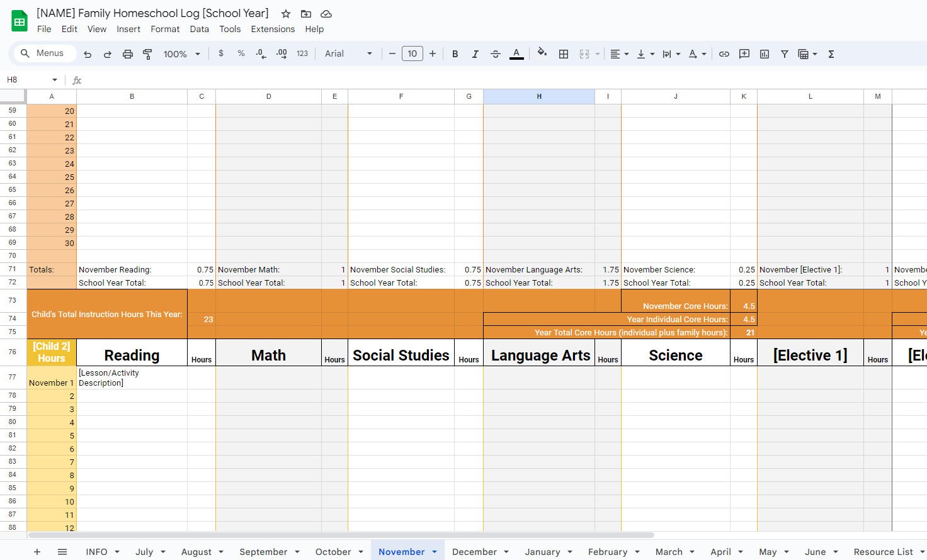Decrease decimal places in toolbar
Screen dimensions: 927x560
[261, 53]
